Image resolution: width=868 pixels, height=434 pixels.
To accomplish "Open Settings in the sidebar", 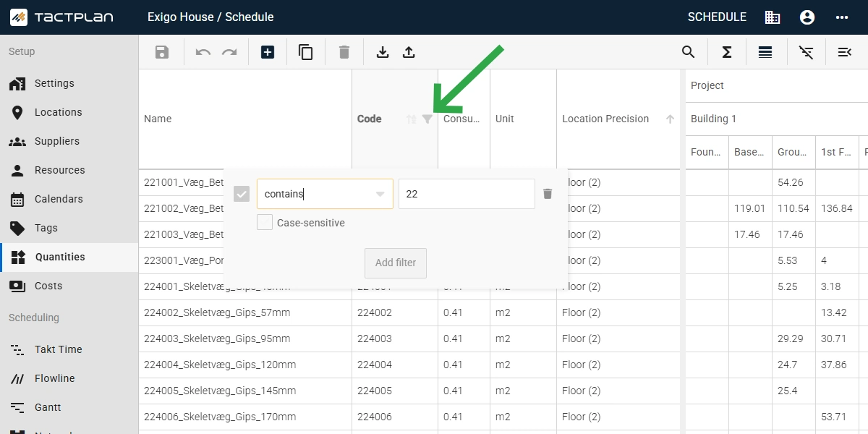I will click(69, 83).
